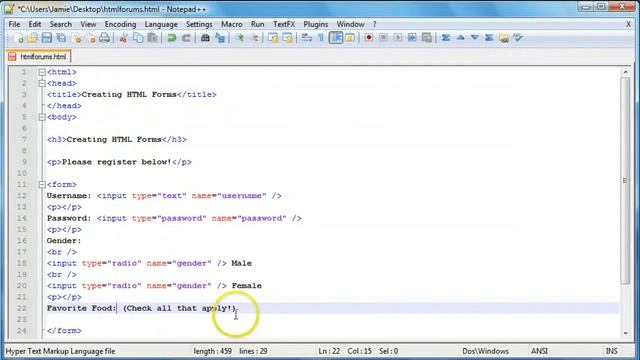This screenshot has width=640, height=360.
Task: Click the 'Gender:' text on line 16
Action: pos(64,241)
